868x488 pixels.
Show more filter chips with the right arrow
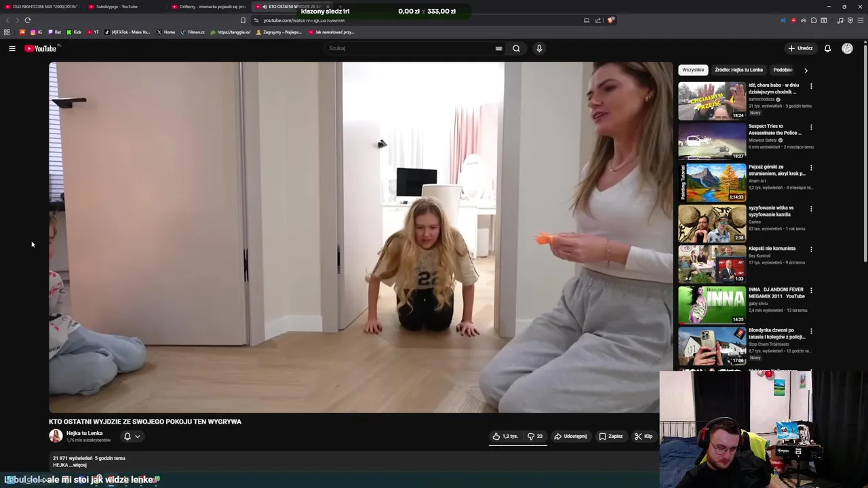coord(806,70)
